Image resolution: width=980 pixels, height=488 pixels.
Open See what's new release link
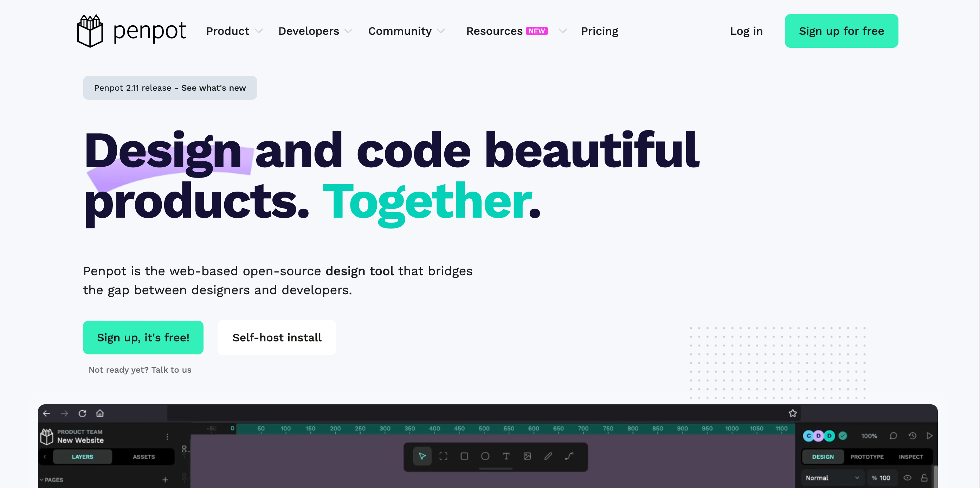[x=213, y=88]
